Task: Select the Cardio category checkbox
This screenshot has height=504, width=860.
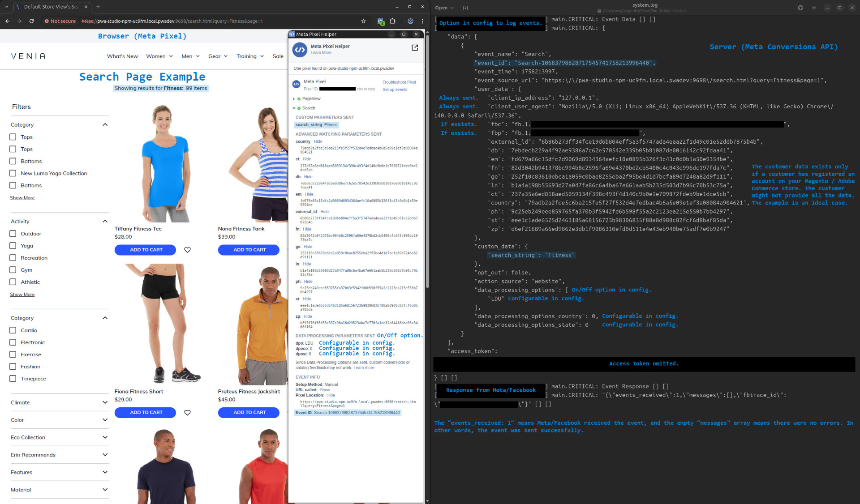Action: [13, 330]
